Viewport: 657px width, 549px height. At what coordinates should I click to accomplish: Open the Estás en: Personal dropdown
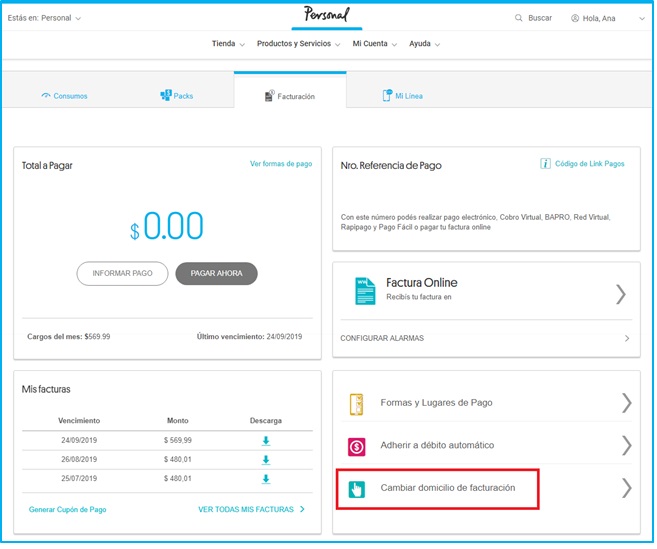click(x=44, y=18)
